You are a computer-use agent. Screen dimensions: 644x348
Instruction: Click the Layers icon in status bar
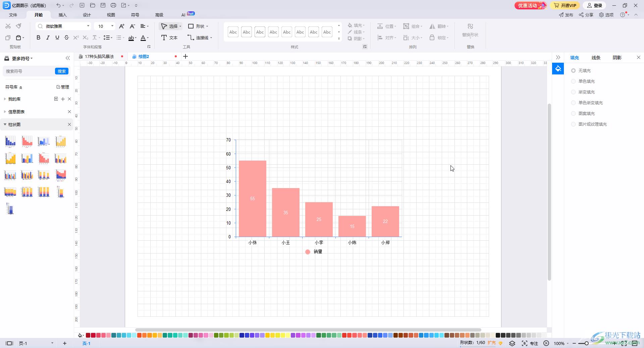coord(512,343)
